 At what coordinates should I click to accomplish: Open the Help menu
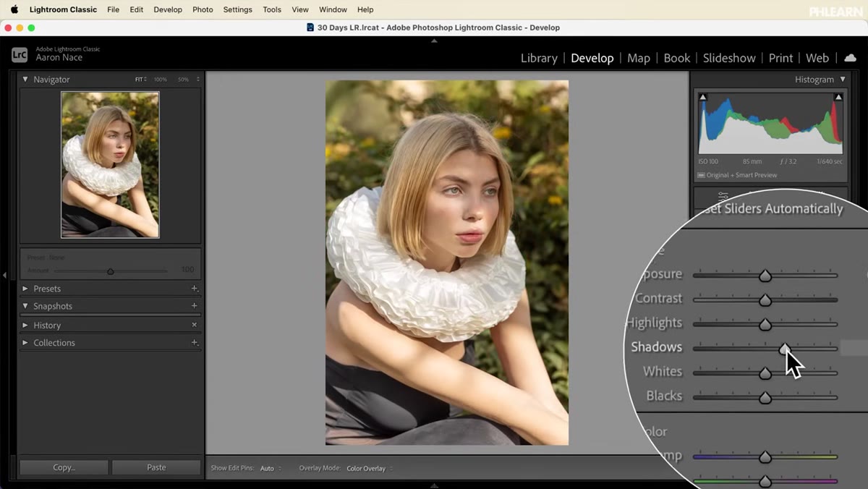(365, 9)
